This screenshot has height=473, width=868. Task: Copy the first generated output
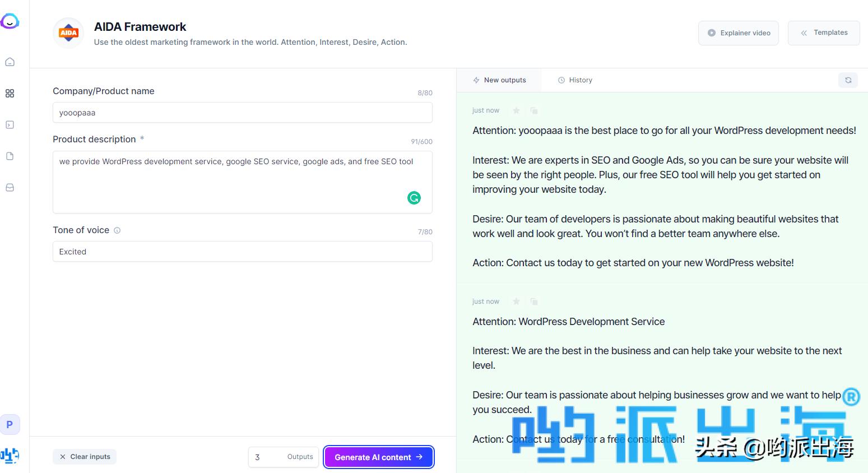(534, 110)
